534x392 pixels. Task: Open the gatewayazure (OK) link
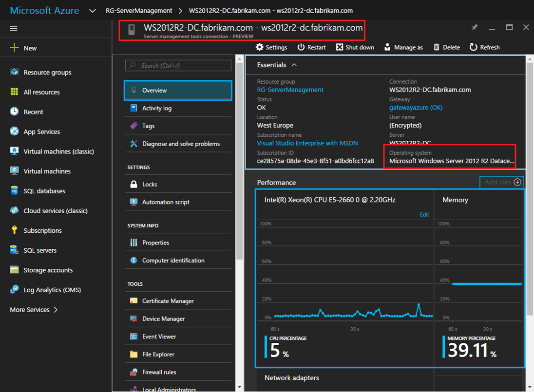(416, 108)
